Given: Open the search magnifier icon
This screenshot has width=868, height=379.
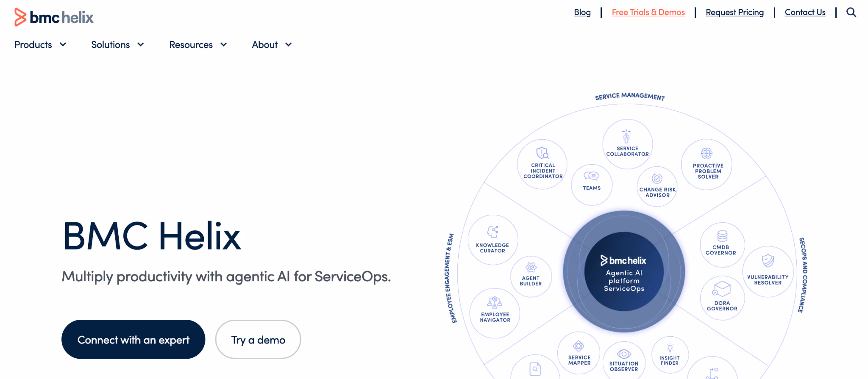Looking at the screenshot, I should [x=851, y=12].
